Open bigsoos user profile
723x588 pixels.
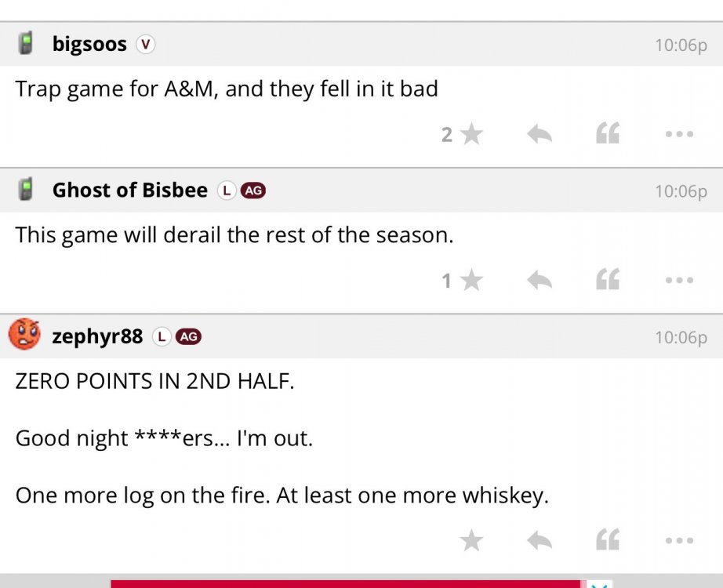coord(89,45)
